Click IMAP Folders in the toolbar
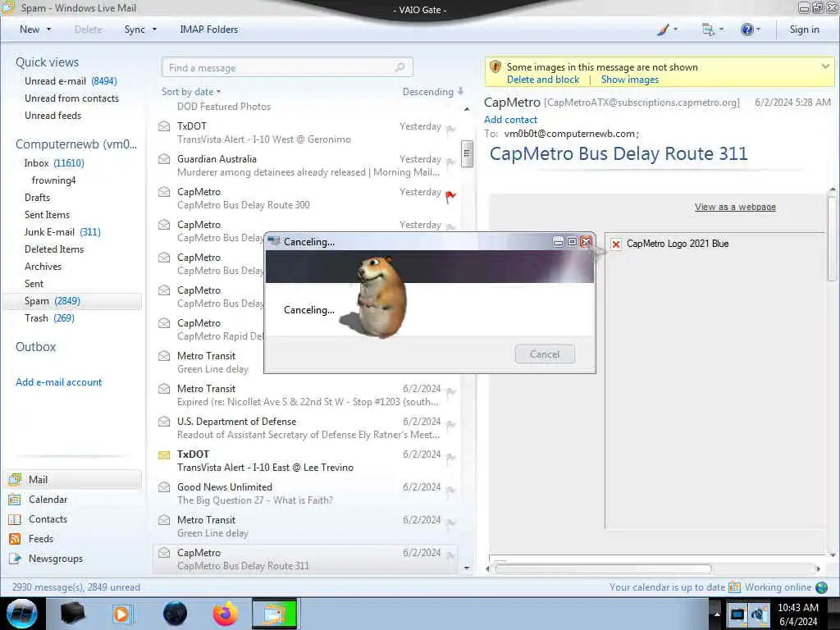The width and height of the screenshot is (840, 630). click(209, 30)
